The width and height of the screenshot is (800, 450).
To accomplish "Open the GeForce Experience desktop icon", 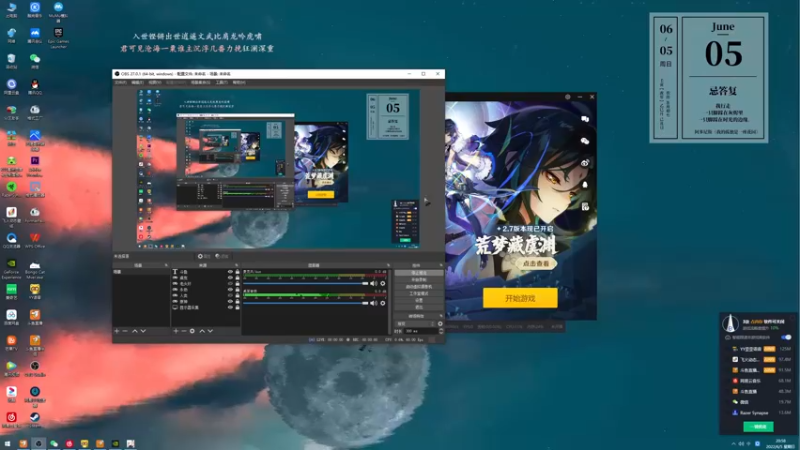I will click(11, 268).
